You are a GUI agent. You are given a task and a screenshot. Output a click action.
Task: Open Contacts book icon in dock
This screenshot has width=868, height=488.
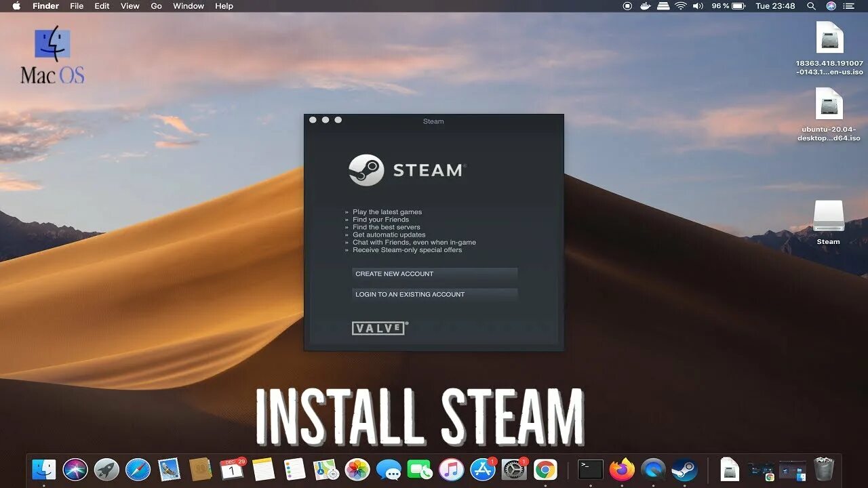coord(201,469)
